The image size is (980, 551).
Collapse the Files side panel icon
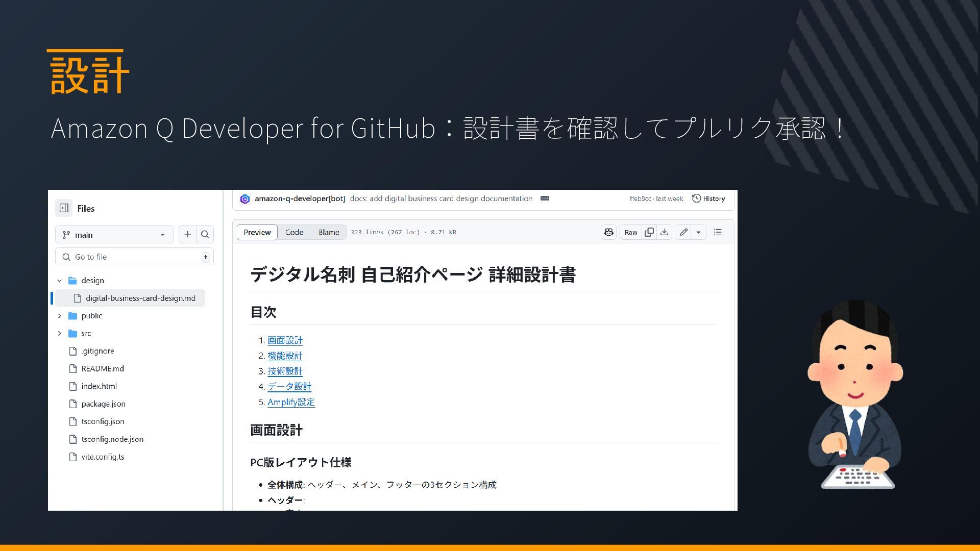[64, 208]
